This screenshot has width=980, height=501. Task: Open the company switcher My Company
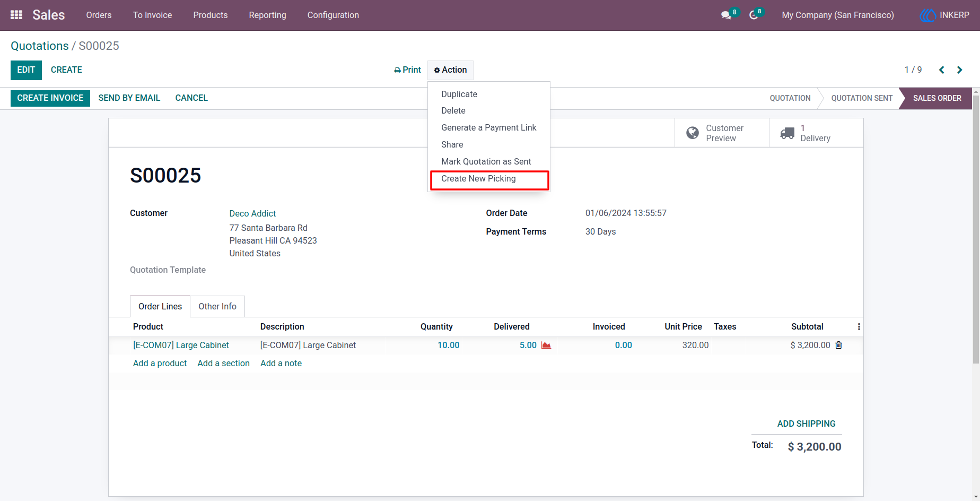pos(837,15)
